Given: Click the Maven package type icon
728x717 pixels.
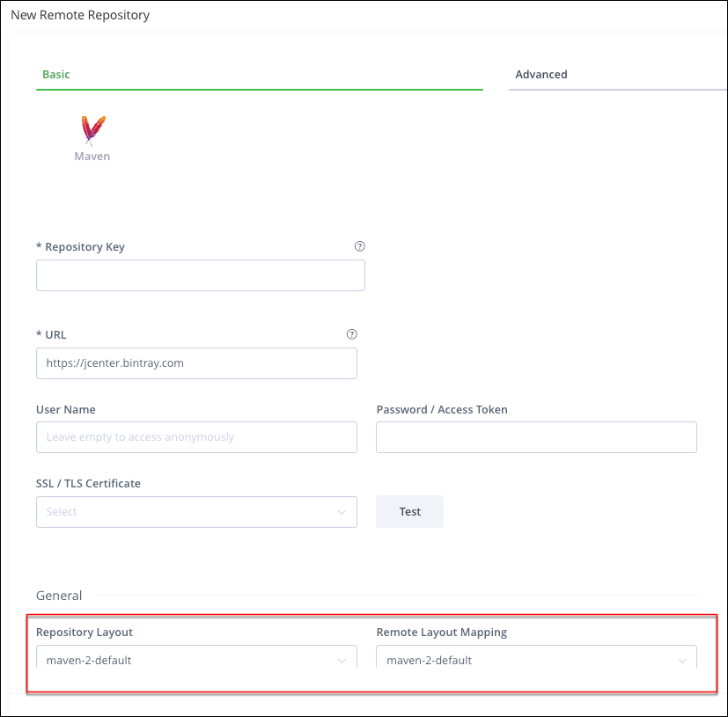Looking at the screenshot, I should (92, 130).
